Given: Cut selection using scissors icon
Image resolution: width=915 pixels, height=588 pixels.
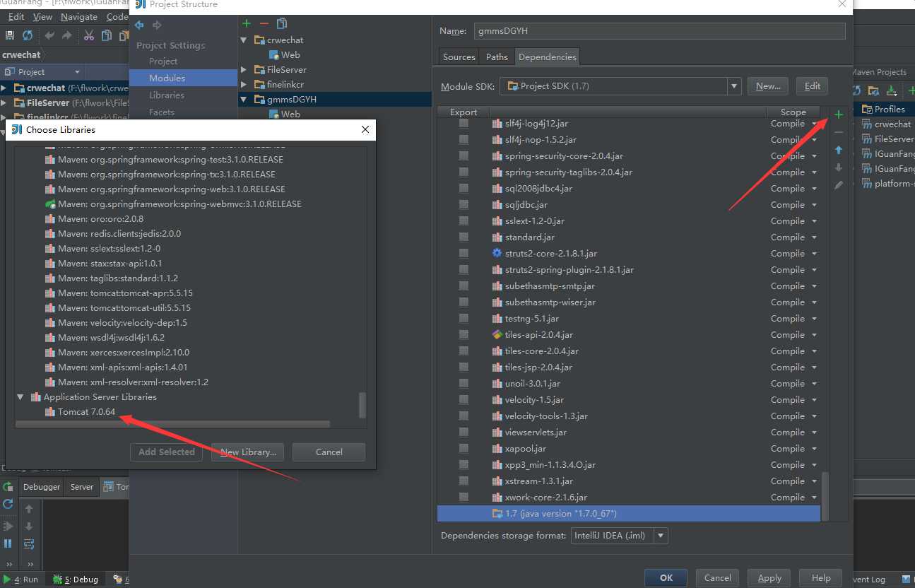Looking at the screenshot, I should 89,35.
